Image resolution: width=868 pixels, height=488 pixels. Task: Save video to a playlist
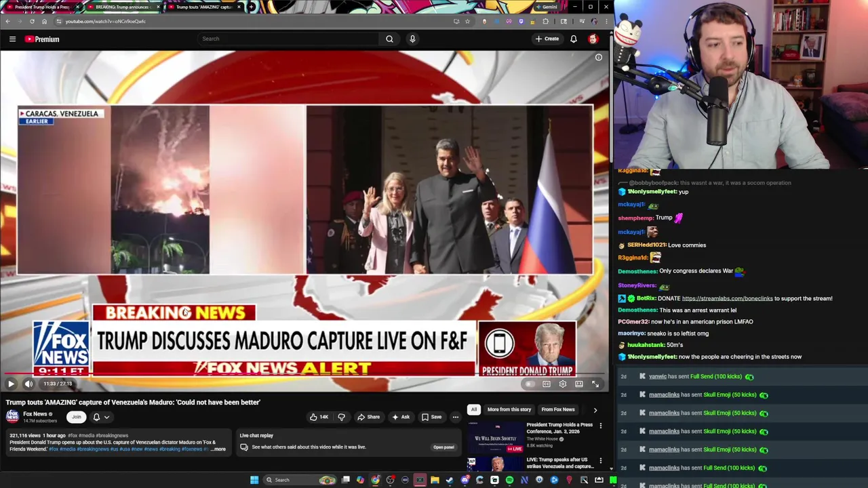pos(431,417)
